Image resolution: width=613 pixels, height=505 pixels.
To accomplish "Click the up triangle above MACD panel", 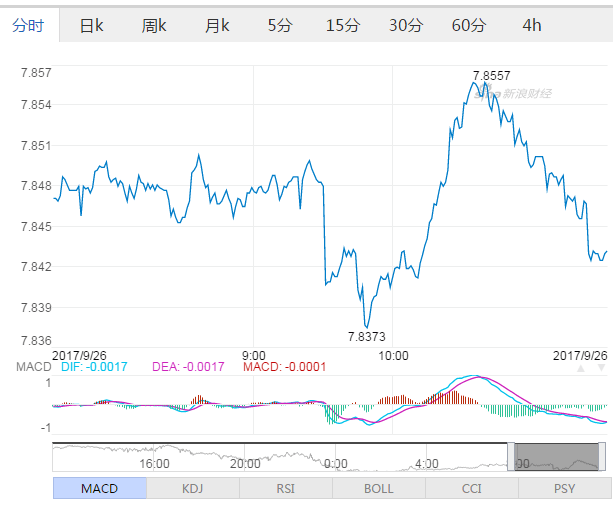I will (x=581, y=368).
